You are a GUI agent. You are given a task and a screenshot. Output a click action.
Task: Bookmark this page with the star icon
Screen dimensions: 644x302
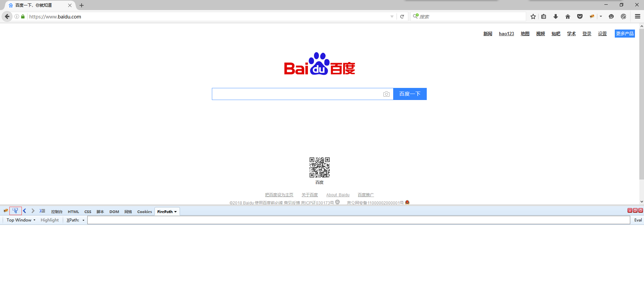pos(533,16)
